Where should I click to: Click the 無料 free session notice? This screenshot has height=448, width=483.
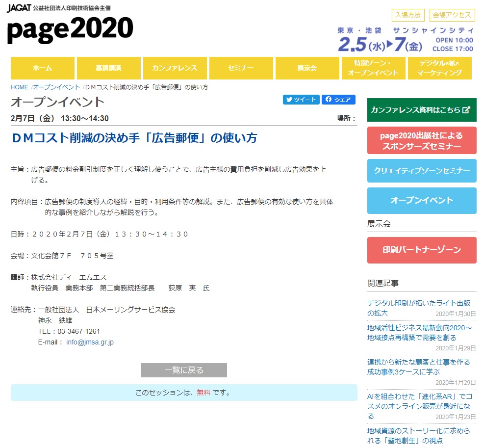click(203, 393)
